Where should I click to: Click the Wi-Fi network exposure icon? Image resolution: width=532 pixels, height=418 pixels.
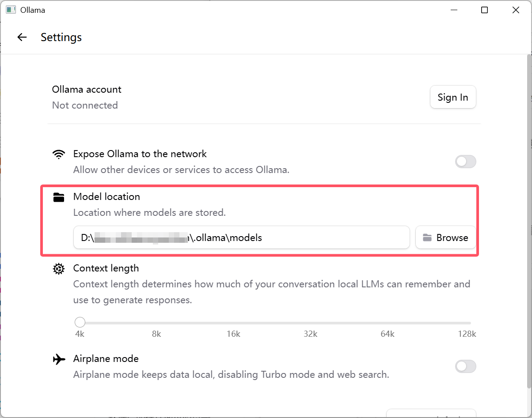(x=58, y=154)
